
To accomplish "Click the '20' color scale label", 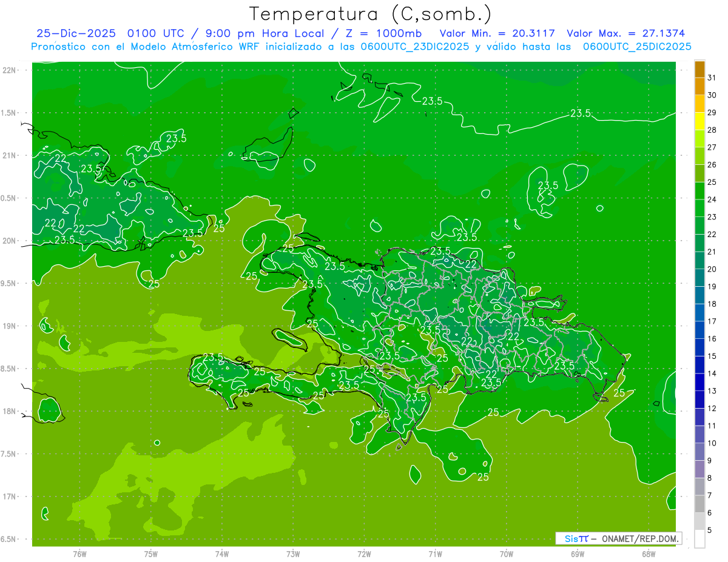I will click(x=712, y=269).
